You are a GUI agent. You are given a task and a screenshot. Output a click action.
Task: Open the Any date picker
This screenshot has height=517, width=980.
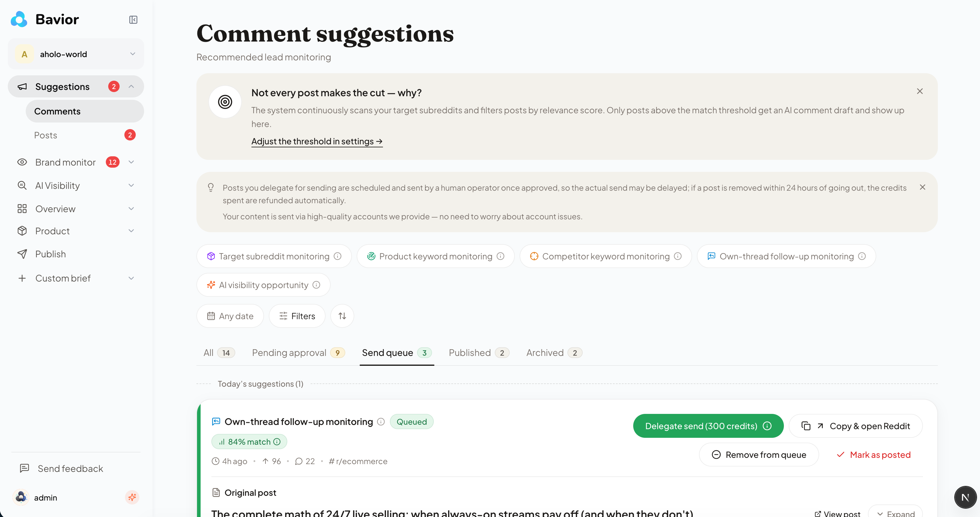pos(230,316)
